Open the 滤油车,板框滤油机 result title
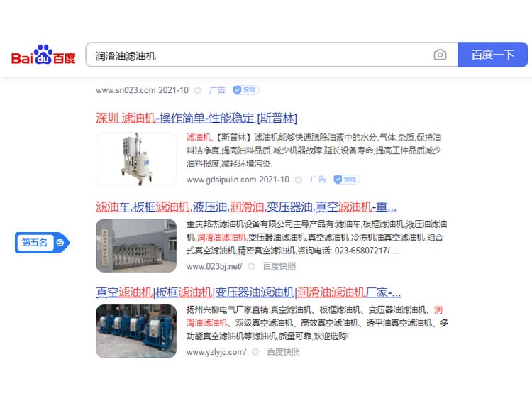532x401 pixels. tap(246, 207)
